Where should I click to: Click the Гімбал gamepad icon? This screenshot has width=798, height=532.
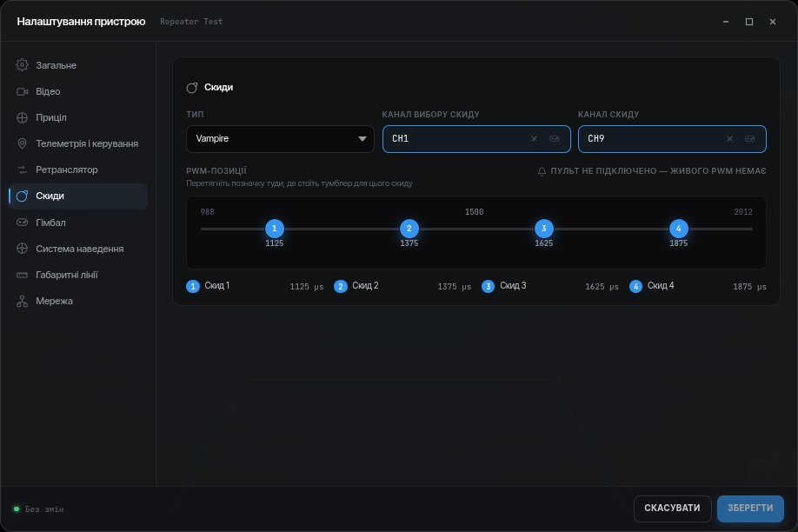click(x=22, y=223)
